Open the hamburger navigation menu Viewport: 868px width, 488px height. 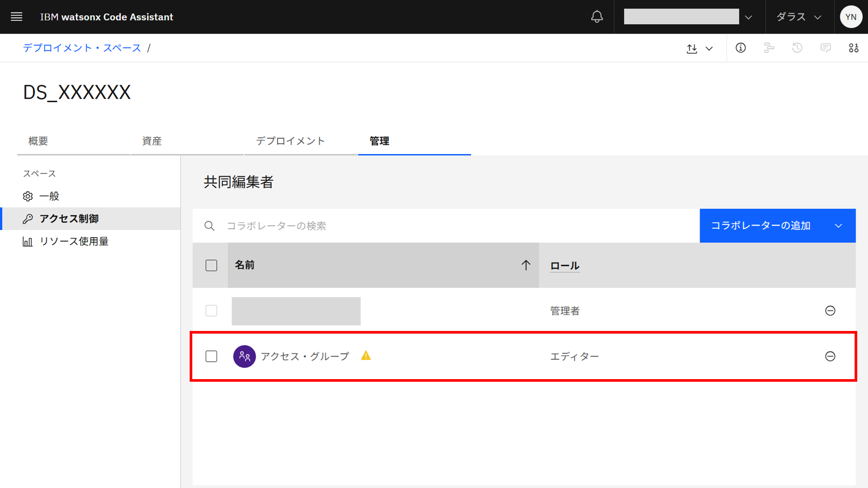coord(16,17)
